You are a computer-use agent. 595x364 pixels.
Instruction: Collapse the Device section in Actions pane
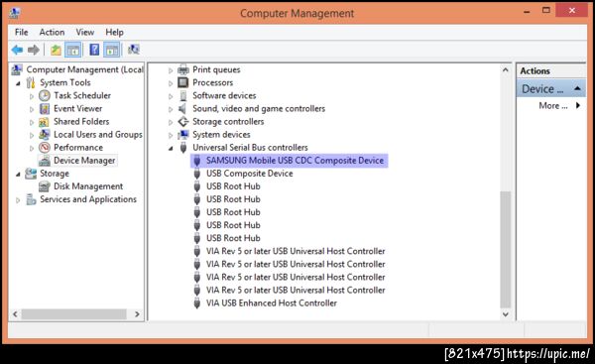pyautogui.click(x=577, y=89)
